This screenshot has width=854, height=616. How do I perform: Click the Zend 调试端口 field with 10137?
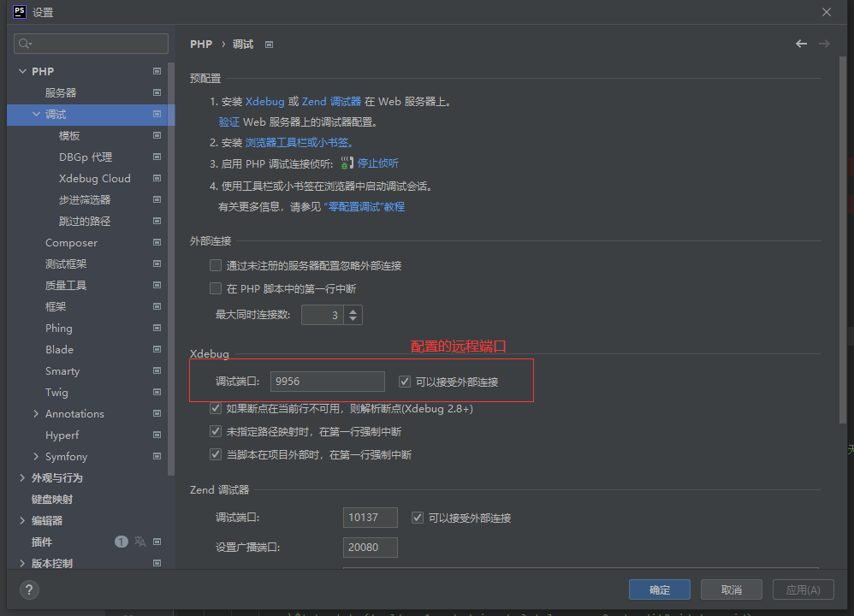(x=371, y=518)
